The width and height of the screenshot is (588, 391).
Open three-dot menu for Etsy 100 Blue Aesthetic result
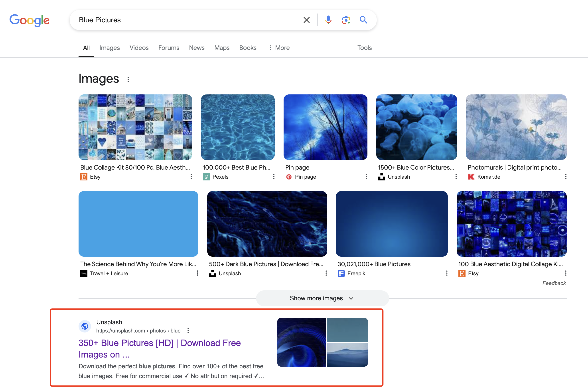pyautogui.click(x=566, y=273)
